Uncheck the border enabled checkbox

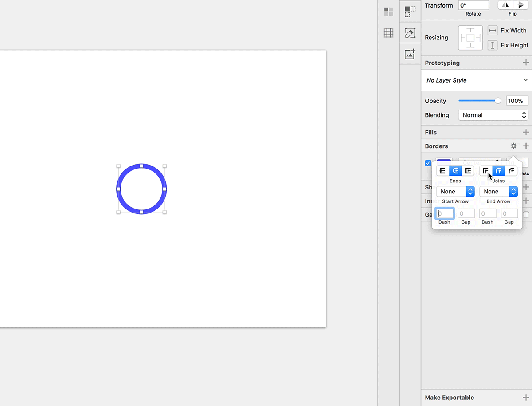428,163
